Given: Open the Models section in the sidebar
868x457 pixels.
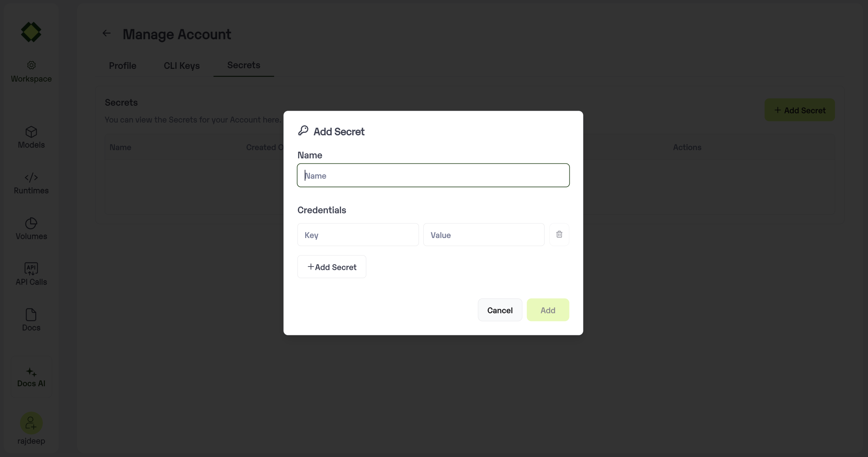Looking at the screenshot, I should 31,137.
